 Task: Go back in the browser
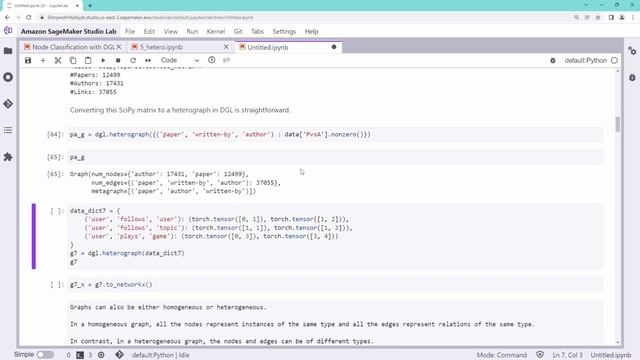(x=7, y=18)
